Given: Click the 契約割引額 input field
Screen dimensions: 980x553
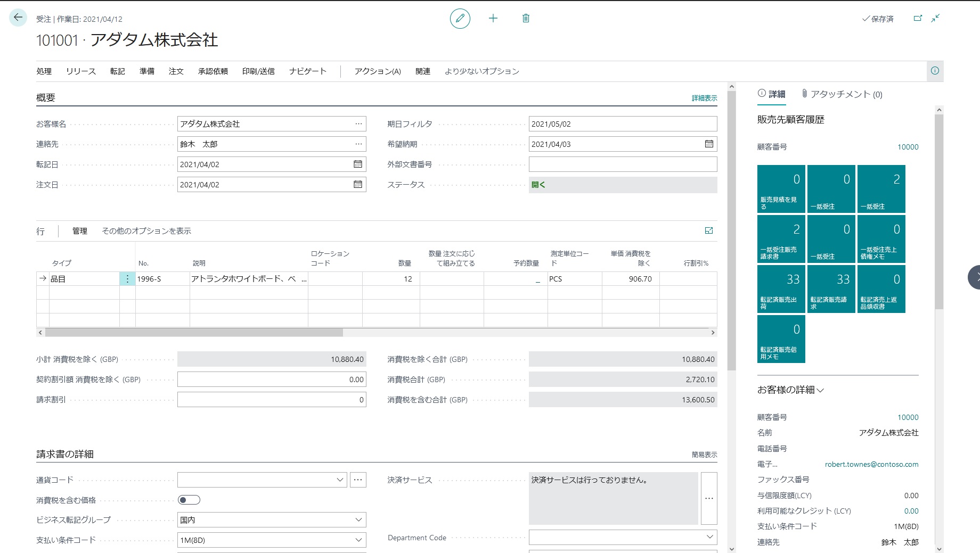Looking at the screenshot, I should tap(272, 379).
